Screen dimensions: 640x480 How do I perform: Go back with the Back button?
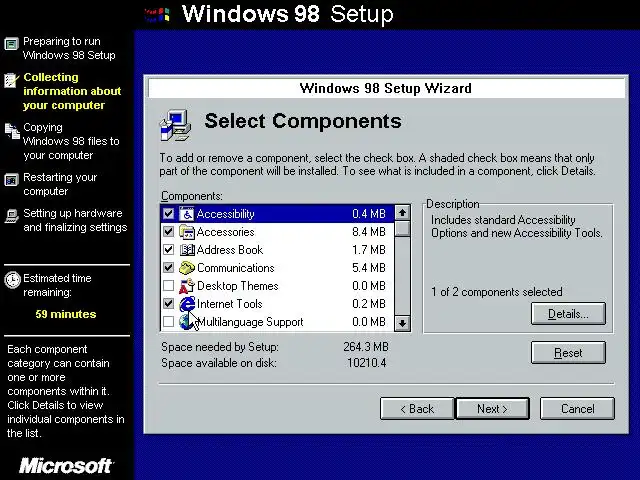point(417,409)
